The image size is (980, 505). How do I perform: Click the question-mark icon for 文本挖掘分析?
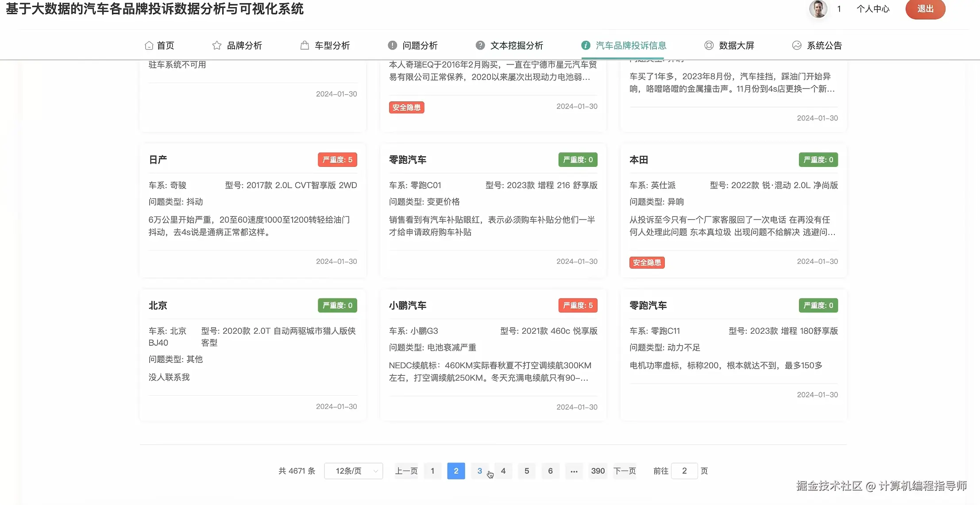(x=481, y=45)
